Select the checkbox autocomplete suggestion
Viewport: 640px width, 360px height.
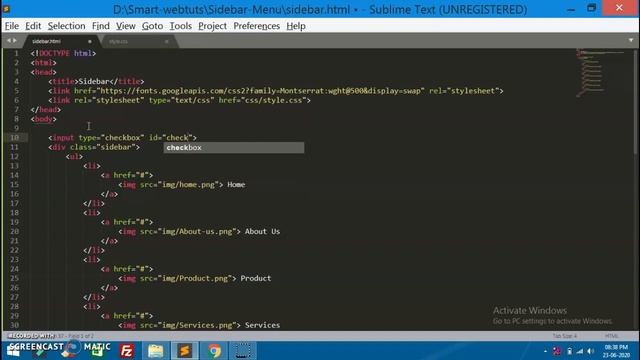point(234,148)
